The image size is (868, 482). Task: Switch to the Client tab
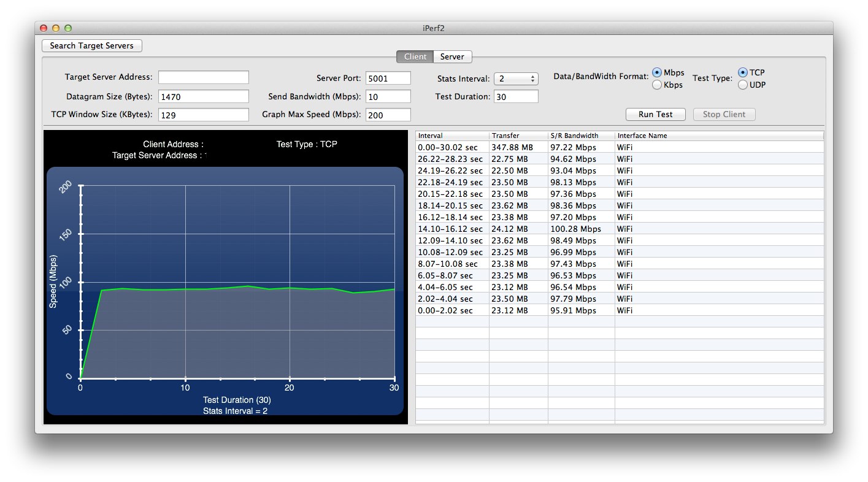coord(415,56)
